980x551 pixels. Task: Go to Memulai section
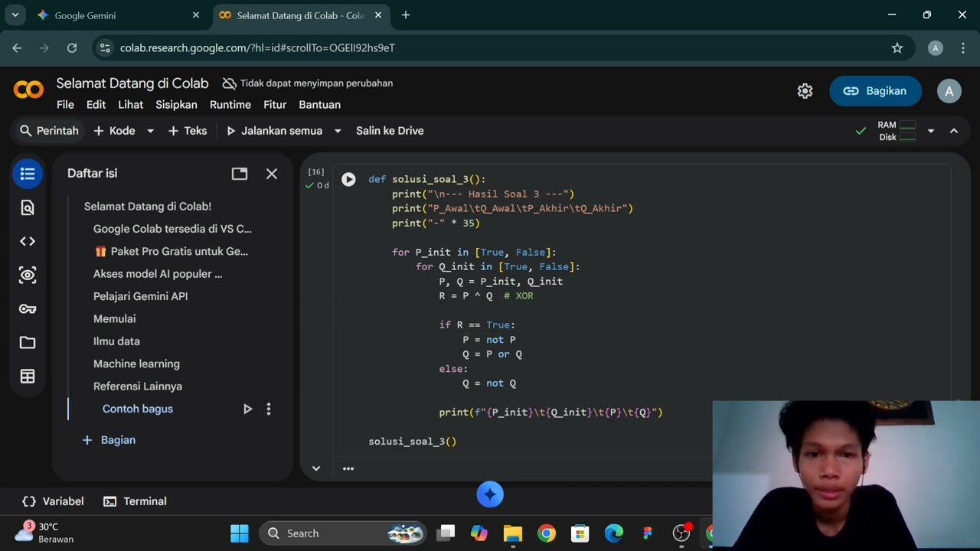tap(114, 318)
